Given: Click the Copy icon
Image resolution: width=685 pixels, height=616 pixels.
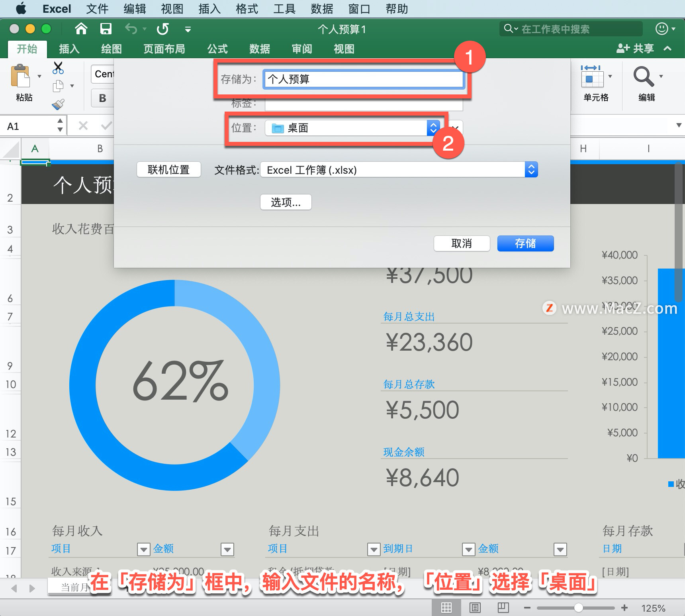Looking at the screenshot, I should pos(58,86).
